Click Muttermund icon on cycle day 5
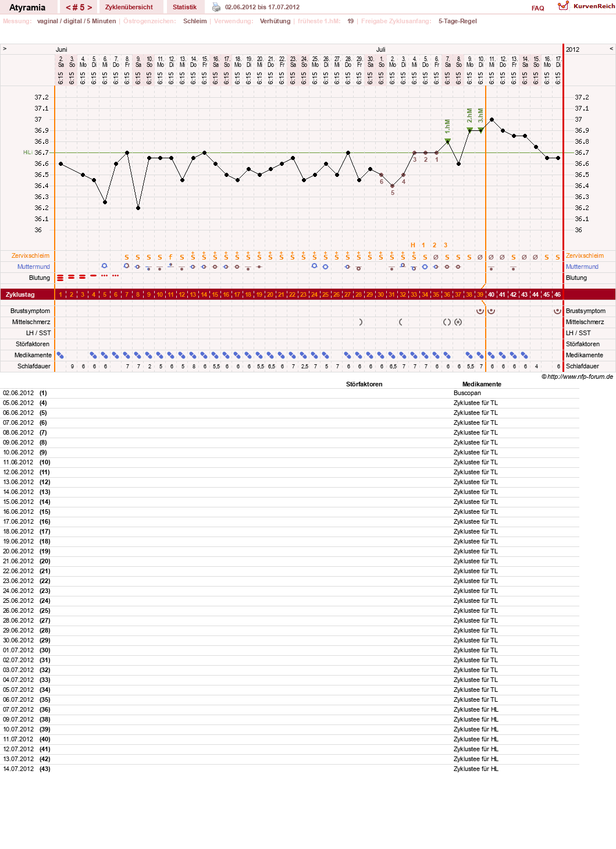616x849 pixels. 104,266
